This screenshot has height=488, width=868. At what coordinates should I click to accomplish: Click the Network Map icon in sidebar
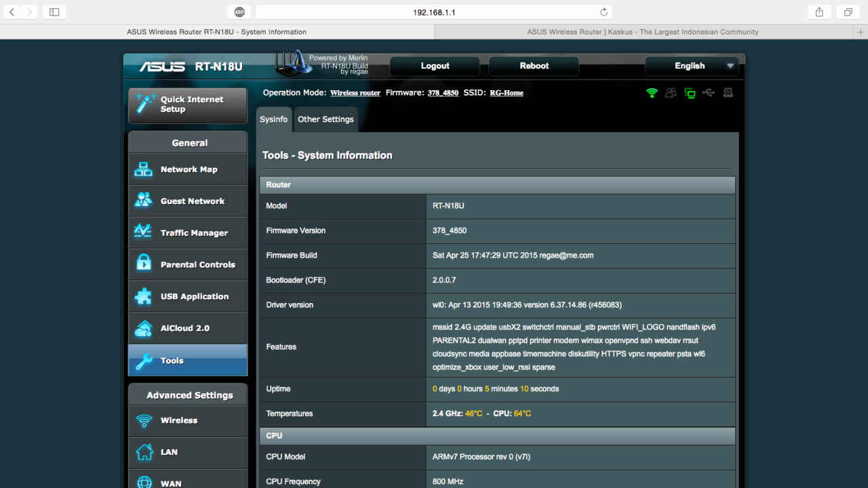144,169
